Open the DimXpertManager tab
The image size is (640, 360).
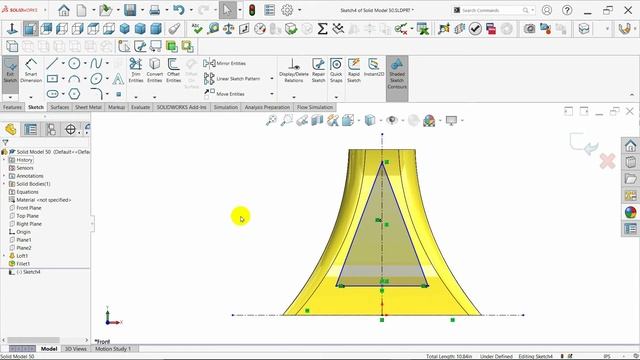[71, 129]
